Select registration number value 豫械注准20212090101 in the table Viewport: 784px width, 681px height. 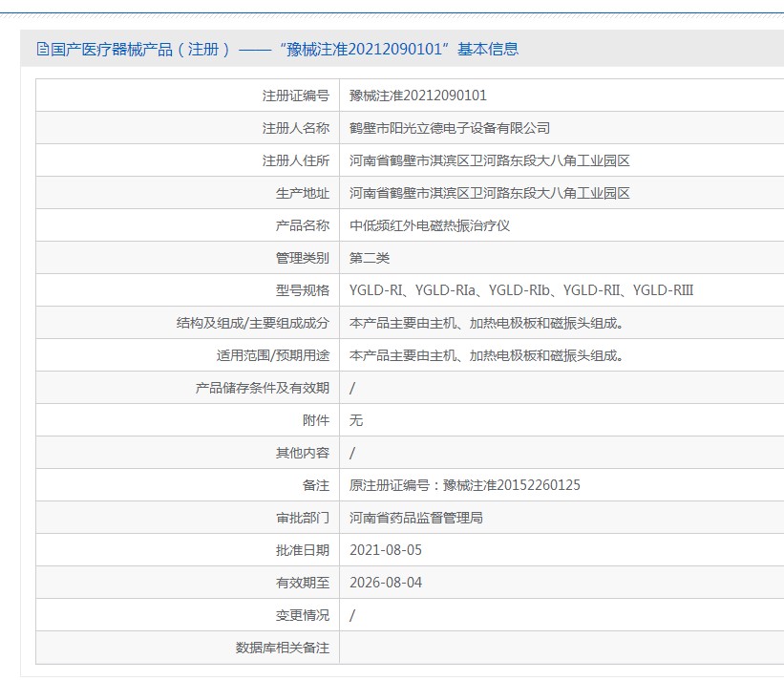point(418,96)
